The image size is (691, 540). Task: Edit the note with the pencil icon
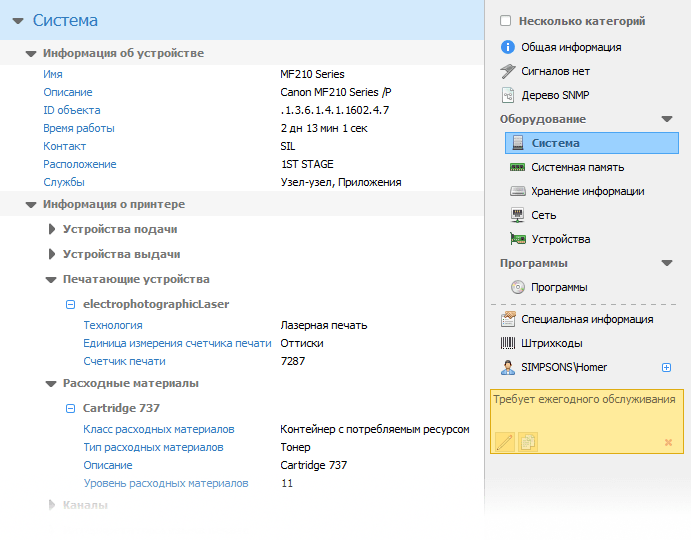[x=505, y=442]
